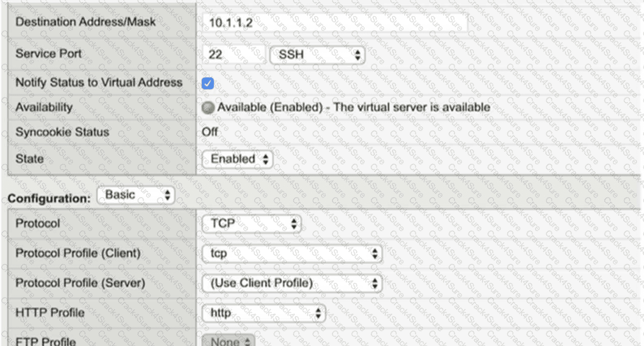644x346 pixels.
Task: Click the Service Port number field
Action: (x=234, y=54)
